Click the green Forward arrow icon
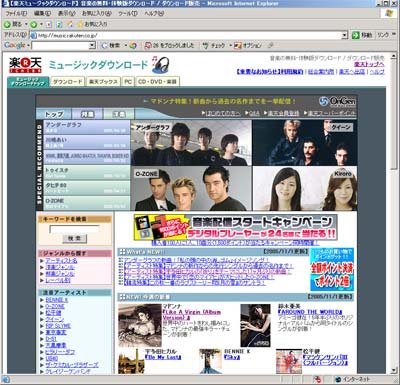The image size is (400, 385). pos(34,24)
